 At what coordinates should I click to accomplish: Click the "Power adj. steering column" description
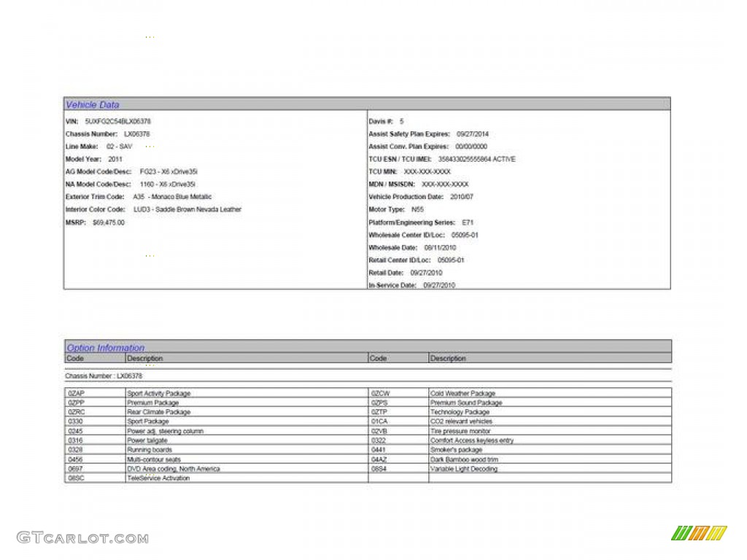(x=166, y=431)
